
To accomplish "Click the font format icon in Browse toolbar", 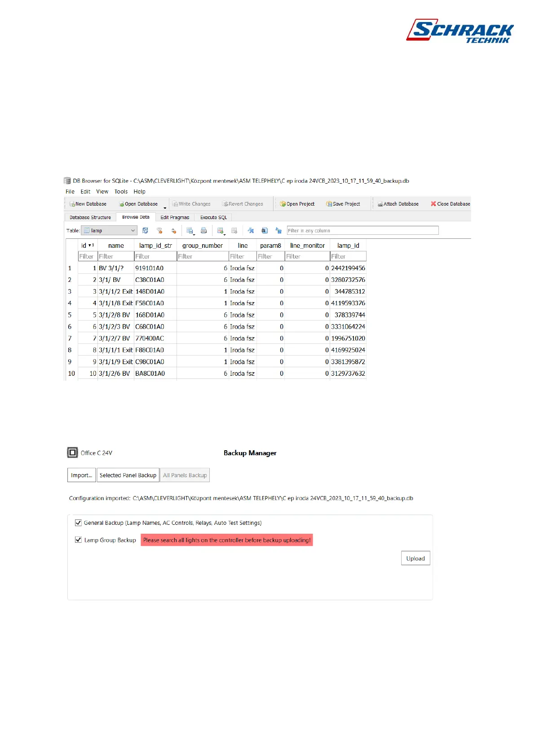I will [251, 231].
